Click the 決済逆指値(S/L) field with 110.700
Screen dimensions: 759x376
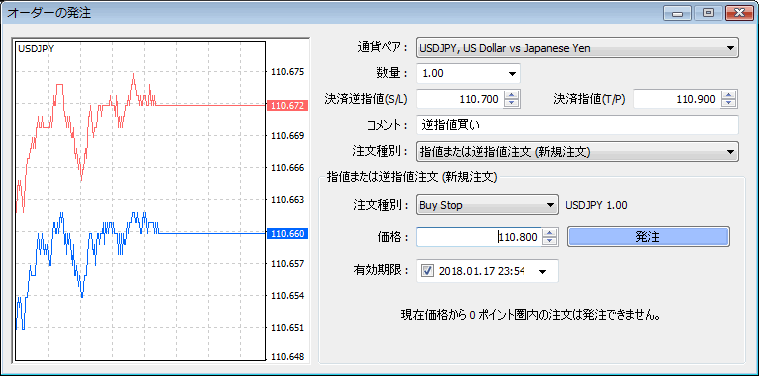(460, 99)
